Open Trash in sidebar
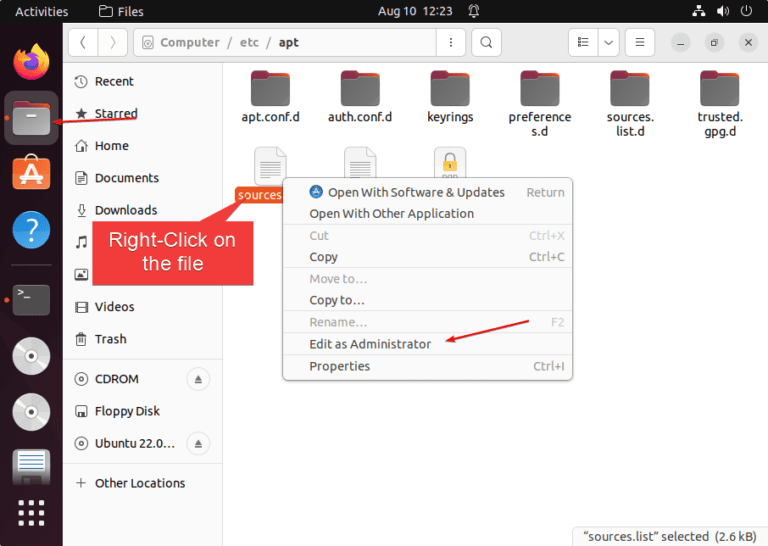The width and height of the screenshot is (768, 546). pyautogui.click(x=143, y=339)
